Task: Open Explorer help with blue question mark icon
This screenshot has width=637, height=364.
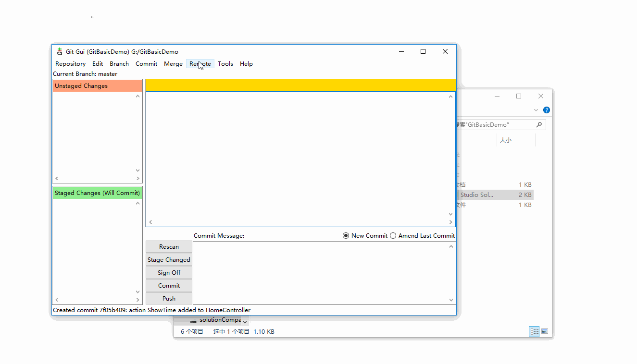Action: coord(546,109)
